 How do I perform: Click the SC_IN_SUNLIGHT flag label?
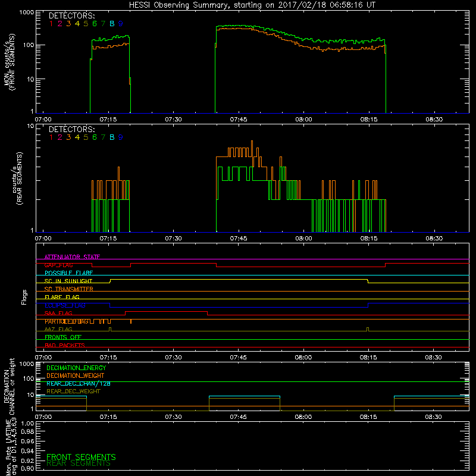[x=68, y=281]
